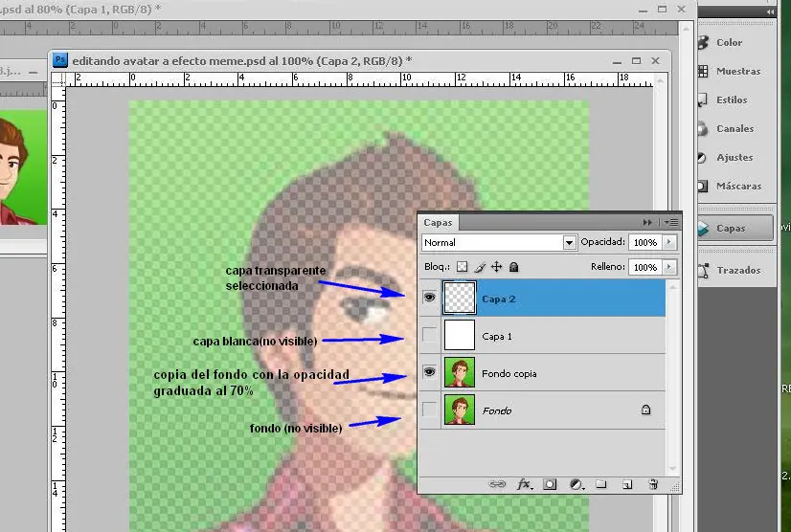This screenshot has height=532, width=791.
Task: Click the lock position icon
Action: pos(496,267)
